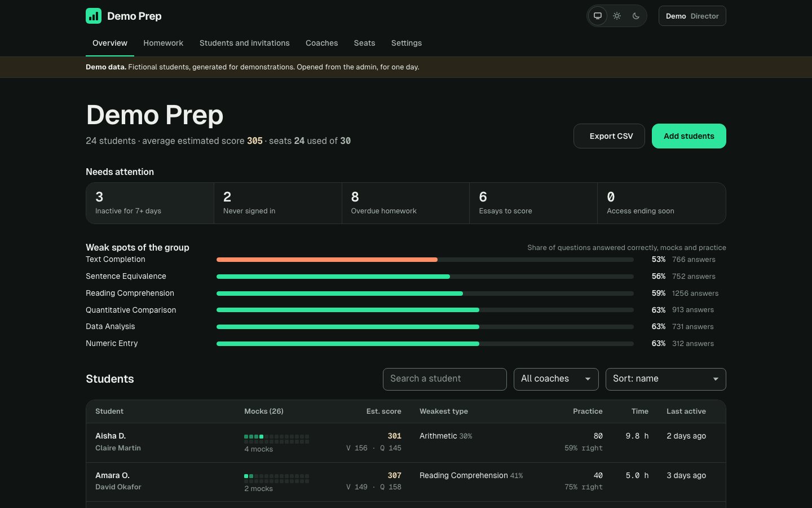Switch to the Coaches tab
Screen dimensions: 812x508
click(x=321, y=43)
